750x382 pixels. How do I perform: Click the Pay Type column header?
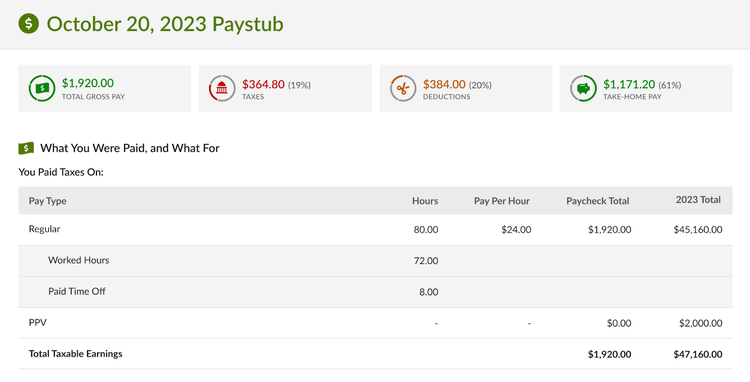47,201
